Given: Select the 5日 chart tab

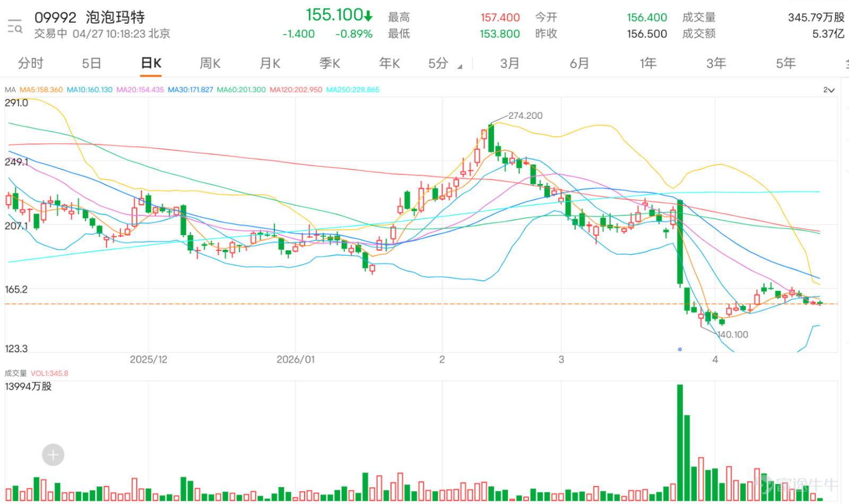Looking at the screenshot, I should point(91,63).
